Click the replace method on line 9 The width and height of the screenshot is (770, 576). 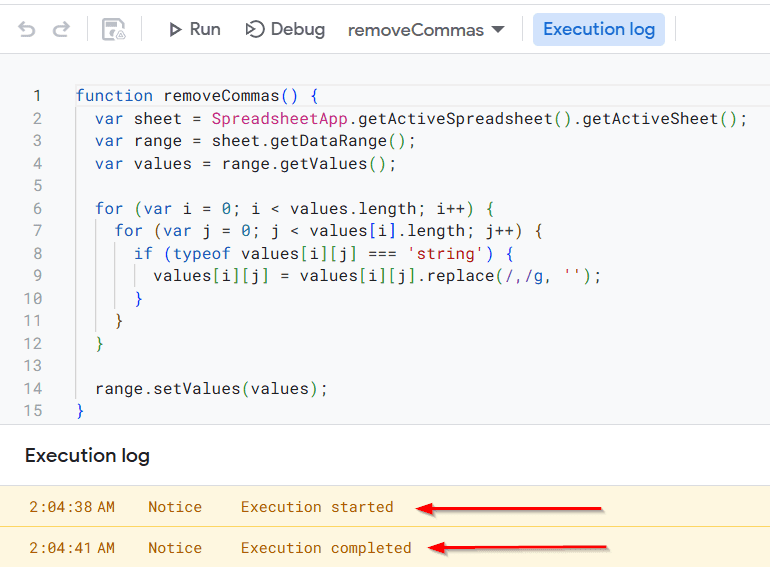tap(460, 276)
